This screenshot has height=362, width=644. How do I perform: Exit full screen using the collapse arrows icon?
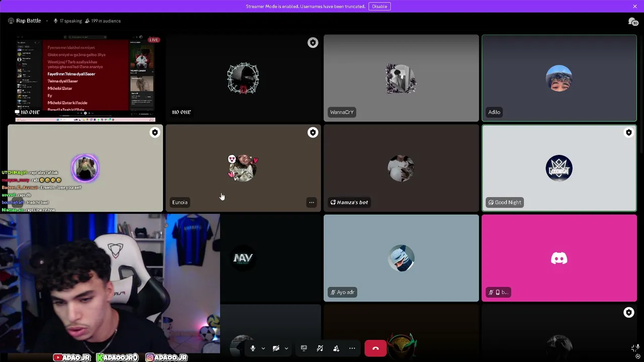tap(635, 348)
